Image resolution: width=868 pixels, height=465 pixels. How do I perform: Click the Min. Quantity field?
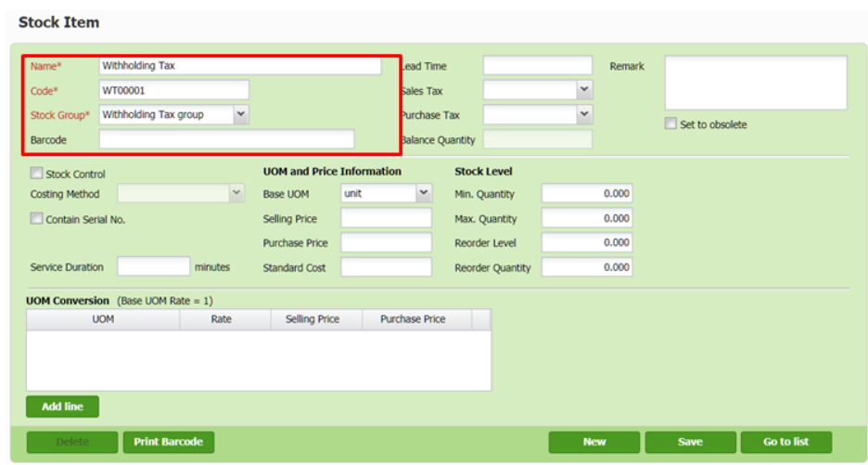click(x=587, y=194)
